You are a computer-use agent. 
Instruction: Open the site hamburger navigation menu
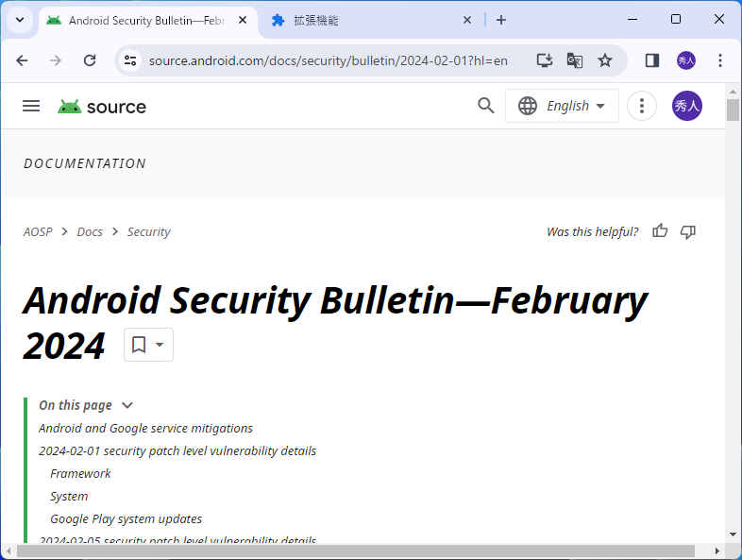(x=31, y=106)
